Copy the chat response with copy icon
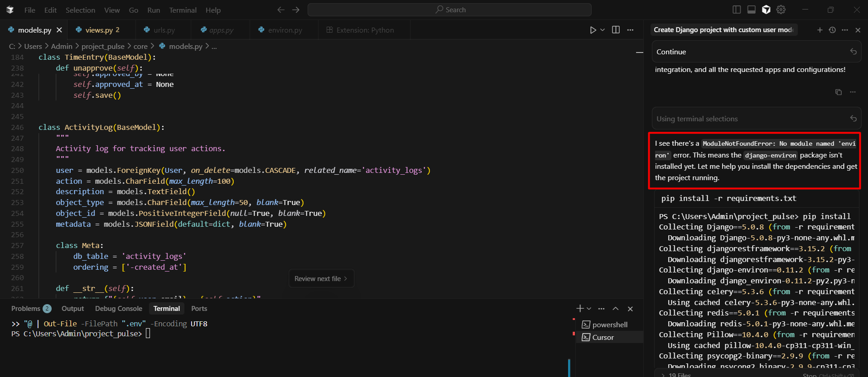The height and width of the screenshot is (377, 868). 839,92
